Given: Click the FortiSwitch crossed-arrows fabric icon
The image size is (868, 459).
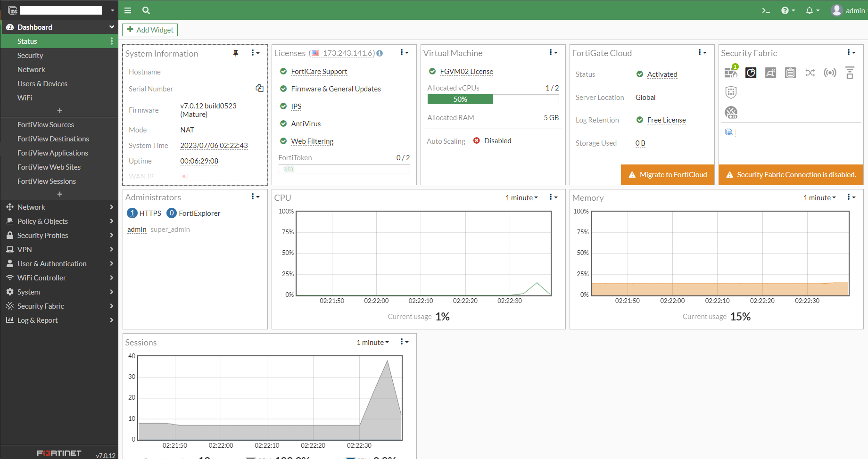Looking at the screenshot, I should [x=810, y=73].
